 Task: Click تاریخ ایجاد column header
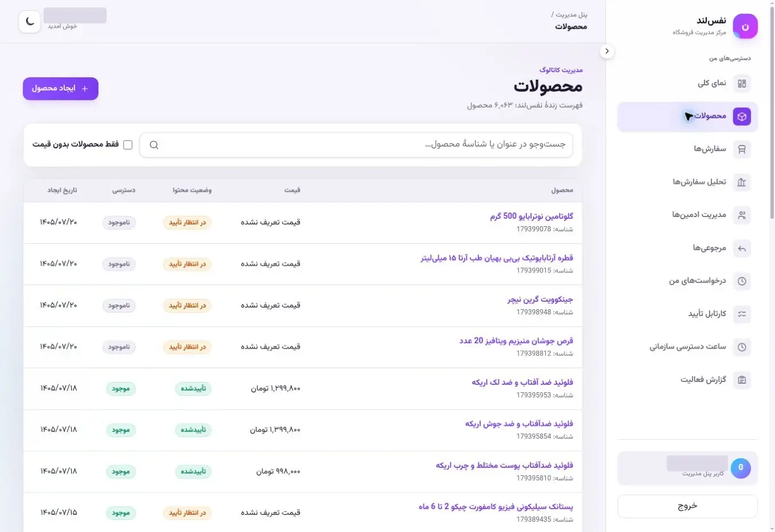click(62, 190)
